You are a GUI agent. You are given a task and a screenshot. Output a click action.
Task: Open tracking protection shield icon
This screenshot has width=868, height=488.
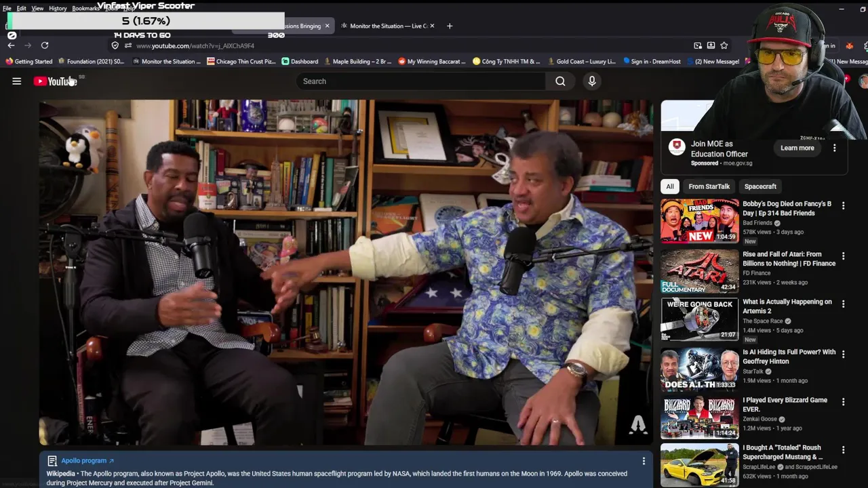pos(115,45)
